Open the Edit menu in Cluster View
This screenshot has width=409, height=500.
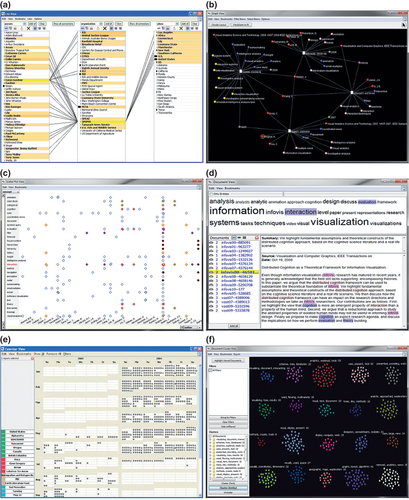pyautogui.click(x=210, y=354)
